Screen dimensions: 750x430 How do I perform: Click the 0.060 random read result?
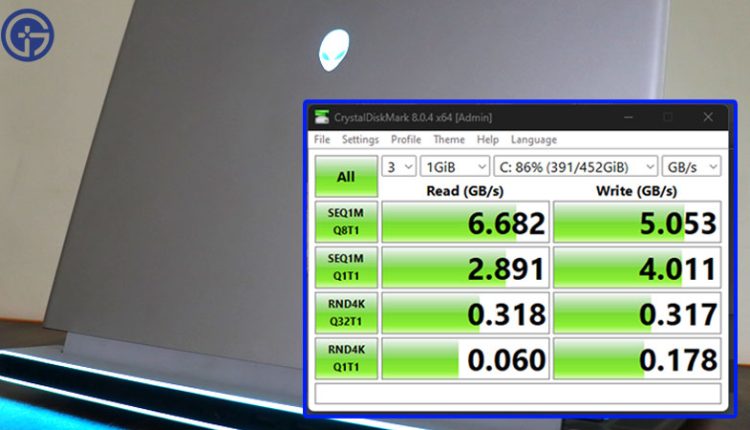(465, 359)
